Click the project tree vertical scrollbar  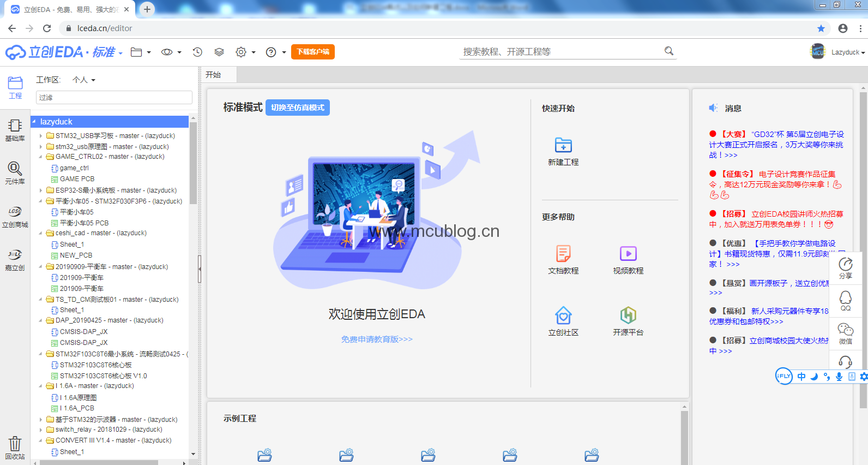click(193, 164)
